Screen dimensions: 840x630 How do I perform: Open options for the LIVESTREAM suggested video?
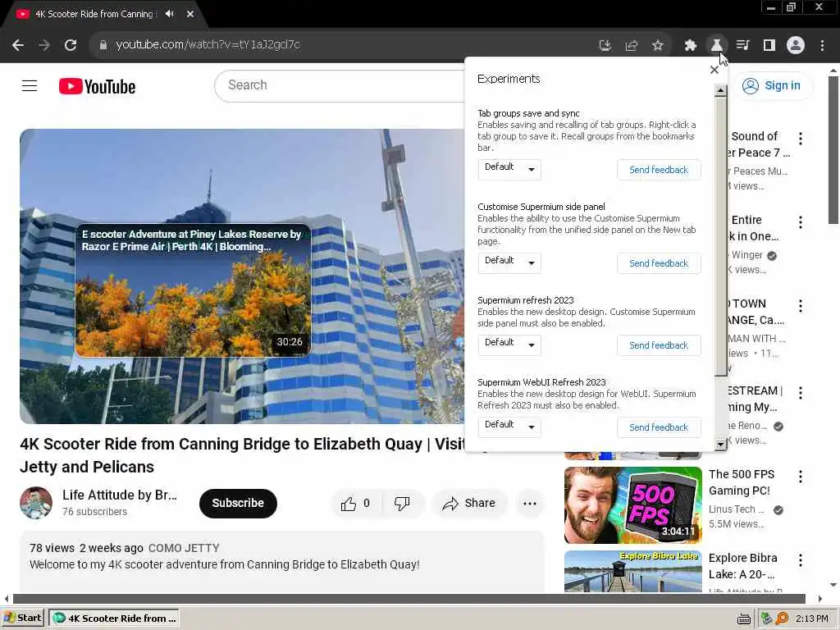[801, 393]
